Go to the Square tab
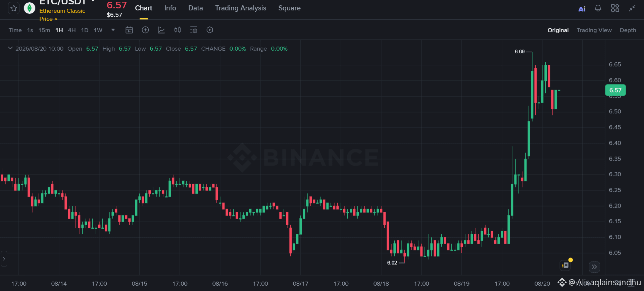Screen dimensions: 644x291 290,8
